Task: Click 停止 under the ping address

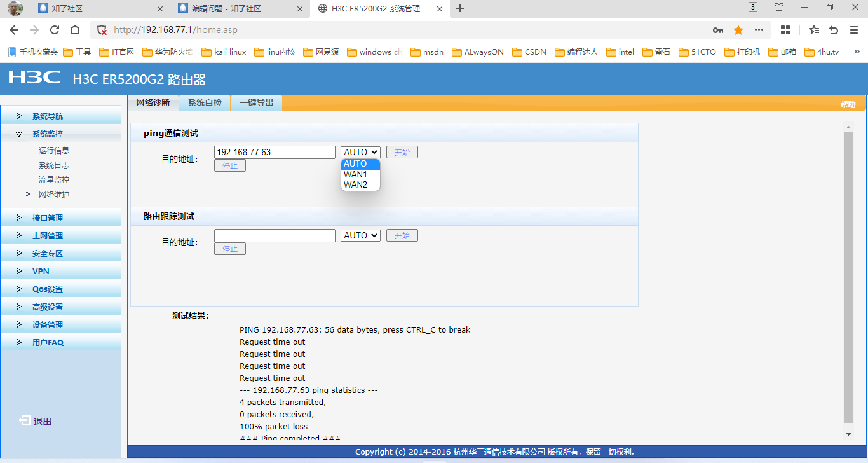Action: pos(230,165)
